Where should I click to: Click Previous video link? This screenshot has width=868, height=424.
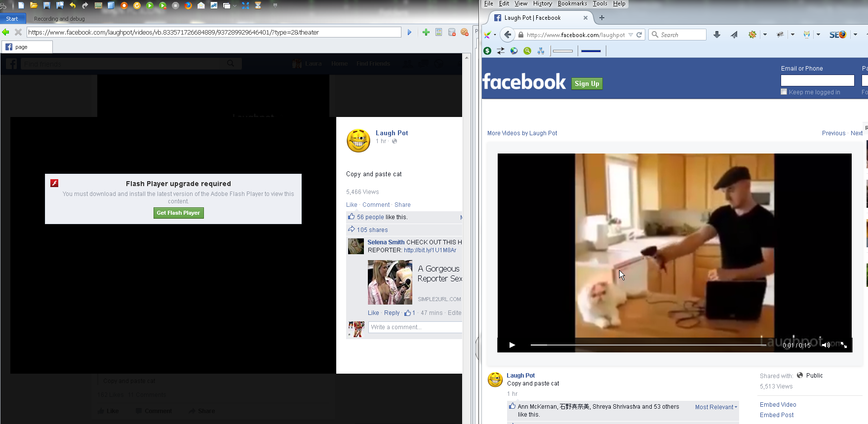833,133
